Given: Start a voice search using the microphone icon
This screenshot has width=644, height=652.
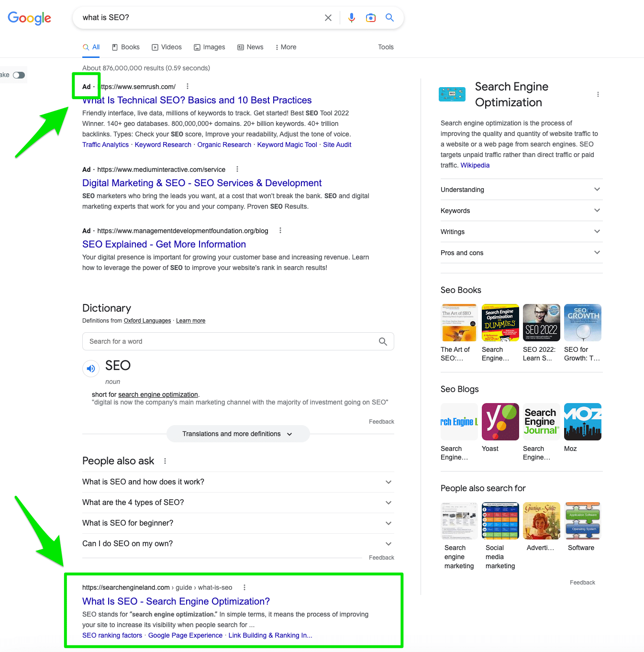Looking at the screenshot, I should [352, 17].
